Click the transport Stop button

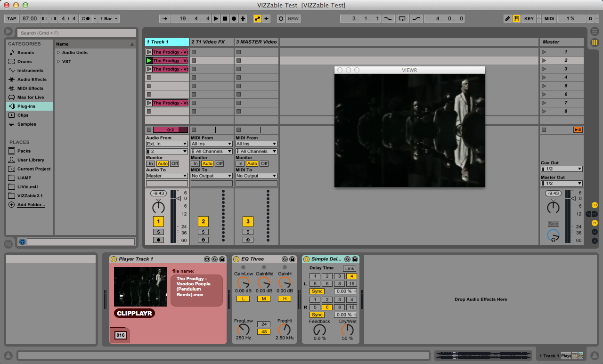(225, 19)
